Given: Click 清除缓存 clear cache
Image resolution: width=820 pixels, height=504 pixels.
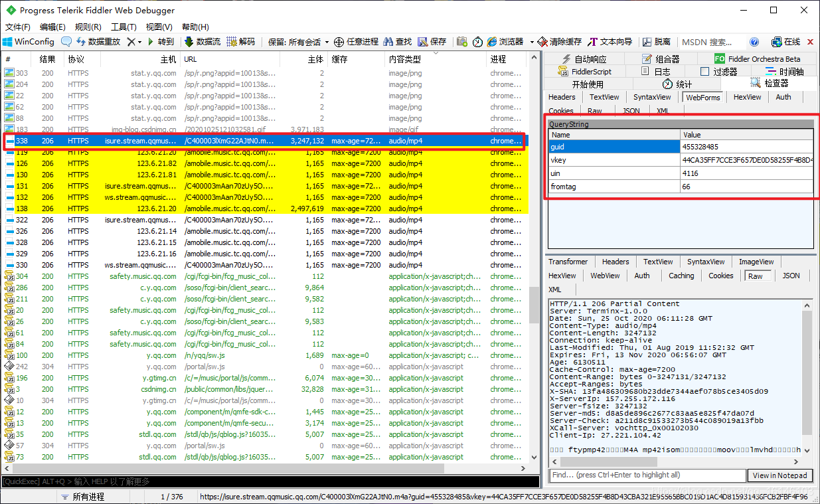Looking at the screenshot, I should pyautogui.click(x=560, y=41).
